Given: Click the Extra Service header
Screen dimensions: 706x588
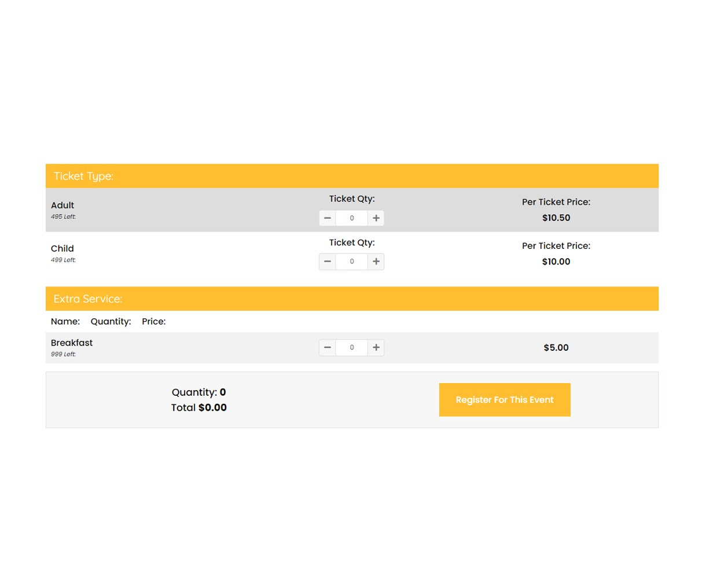Looking at the screenshot, I should [x=352, y=299].
